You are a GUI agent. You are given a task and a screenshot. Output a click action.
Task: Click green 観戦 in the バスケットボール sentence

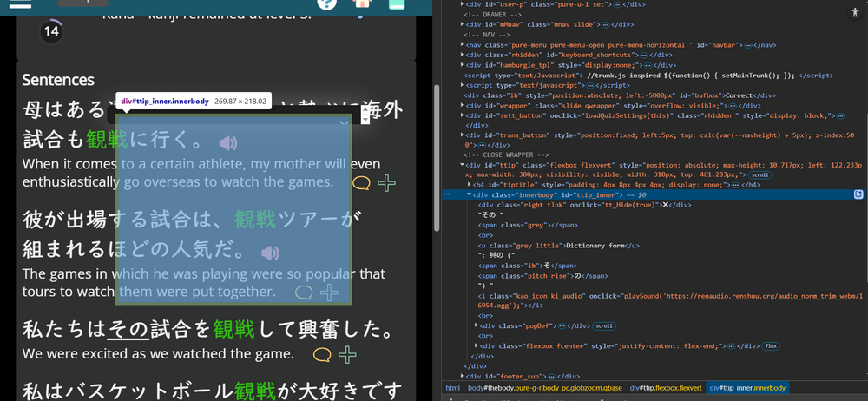[254, 391]
